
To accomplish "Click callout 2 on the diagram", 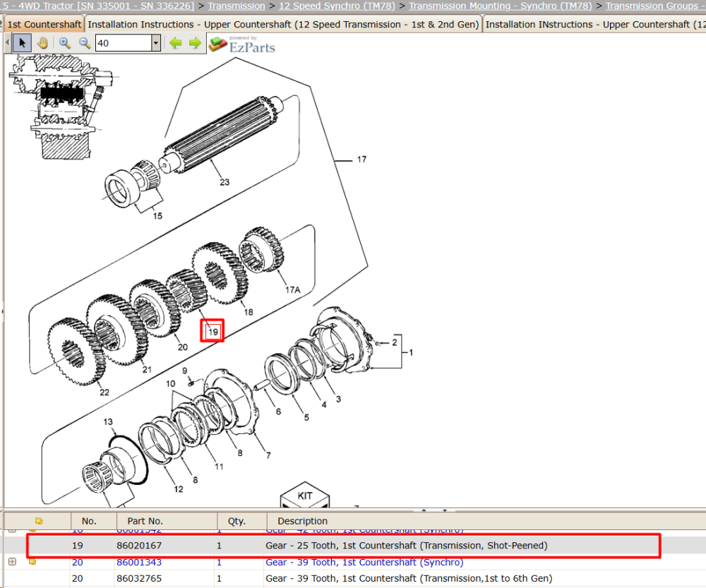I will tap(395, 342).
